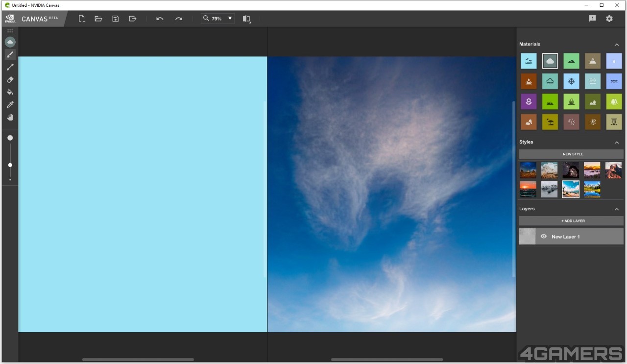This screenshot has width=627, height=364.
Task: Select the Line tool
Action: pos(10,67)
